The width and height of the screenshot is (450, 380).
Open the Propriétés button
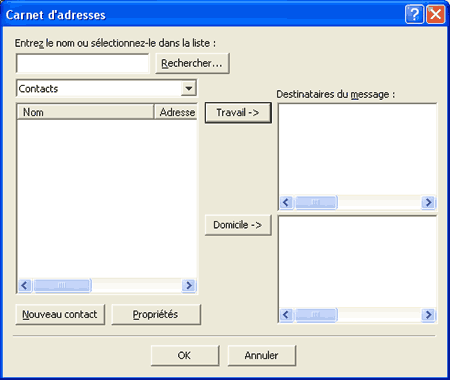tap(156, 314)
